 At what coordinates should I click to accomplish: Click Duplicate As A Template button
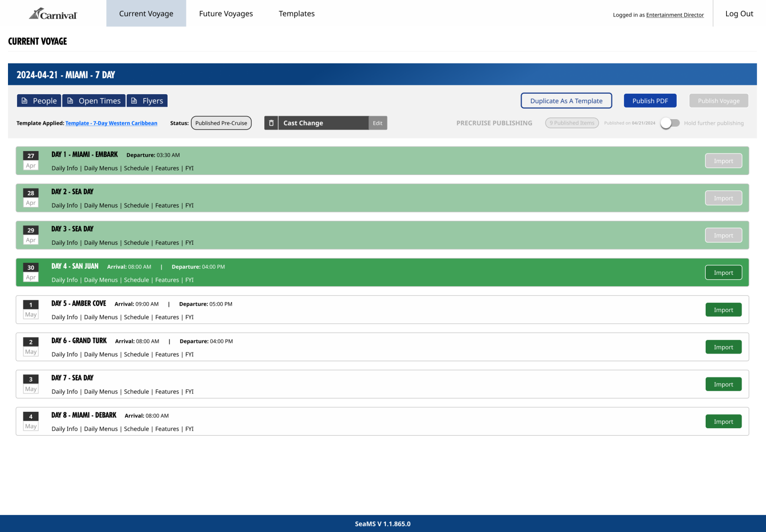[566, 101]
